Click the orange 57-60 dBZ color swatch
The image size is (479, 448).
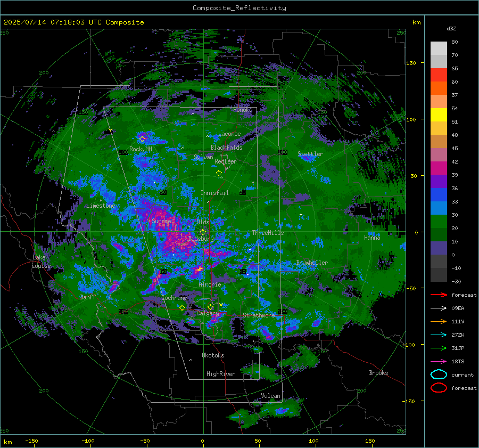click(x=439, y=88)
